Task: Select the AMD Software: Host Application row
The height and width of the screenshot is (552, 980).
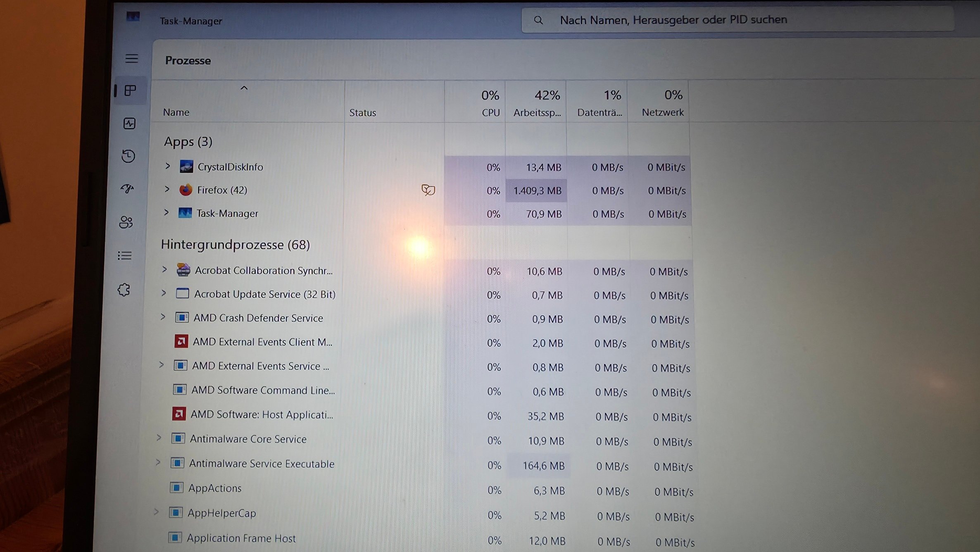Action: click(262, 414)
